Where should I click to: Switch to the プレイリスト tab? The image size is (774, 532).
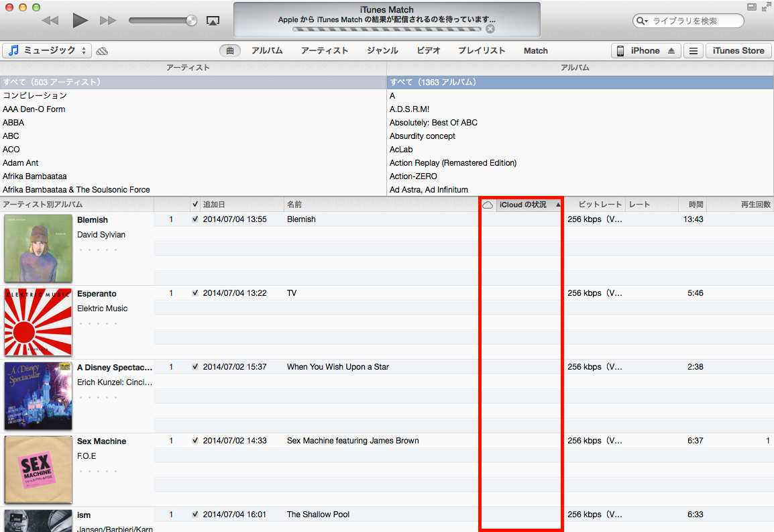click(482, 50)
